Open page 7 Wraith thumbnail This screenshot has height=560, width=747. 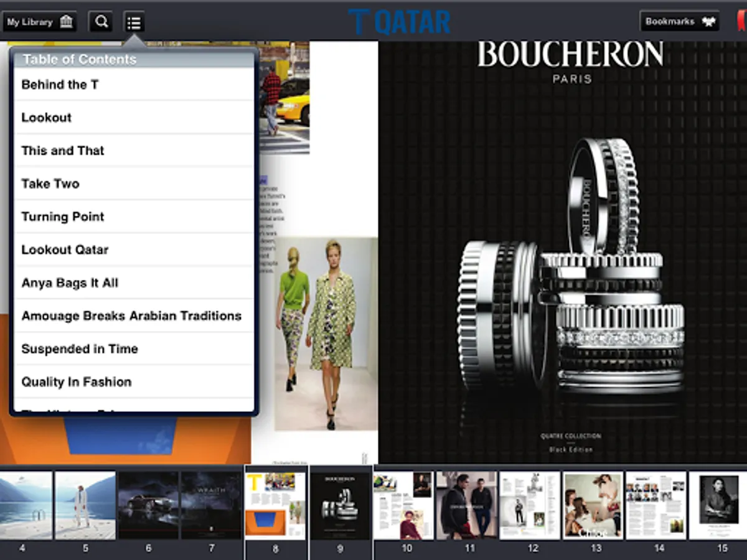212,505
